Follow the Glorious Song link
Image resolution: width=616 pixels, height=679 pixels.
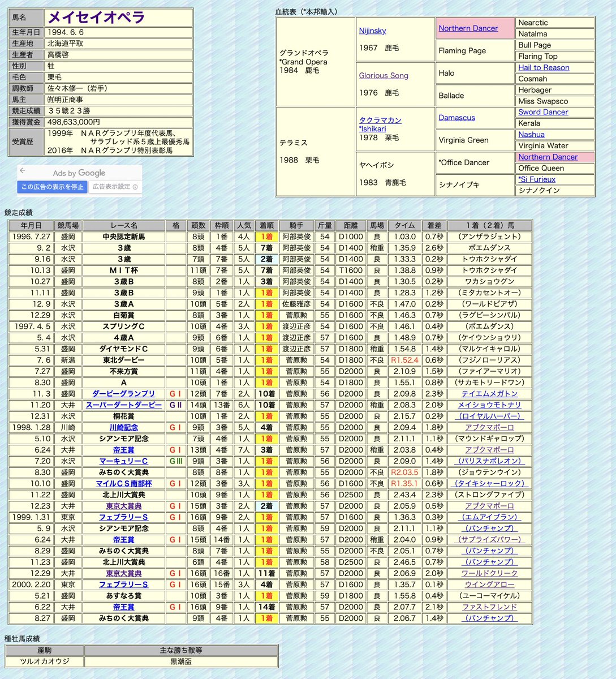tap(384, 75)
